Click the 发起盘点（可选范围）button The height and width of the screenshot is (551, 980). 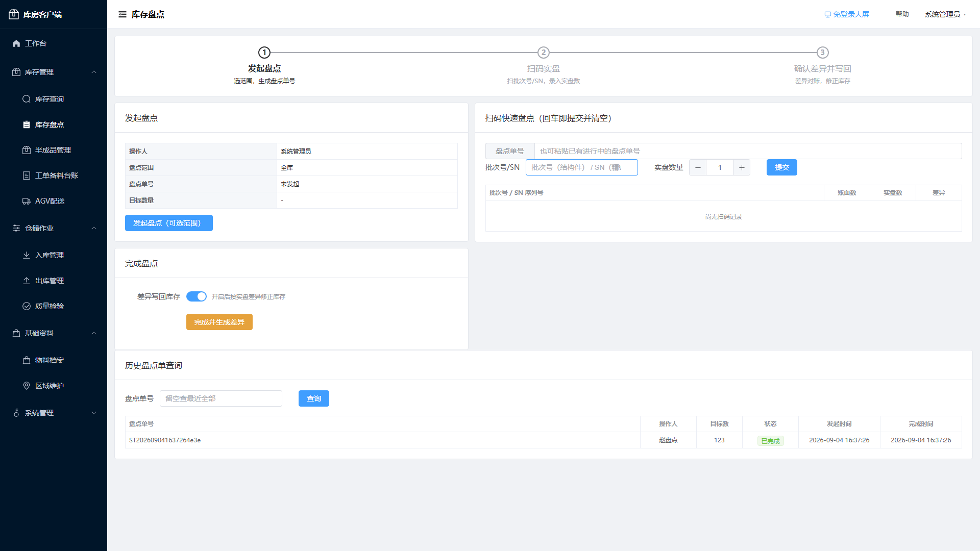click(169, 223)
